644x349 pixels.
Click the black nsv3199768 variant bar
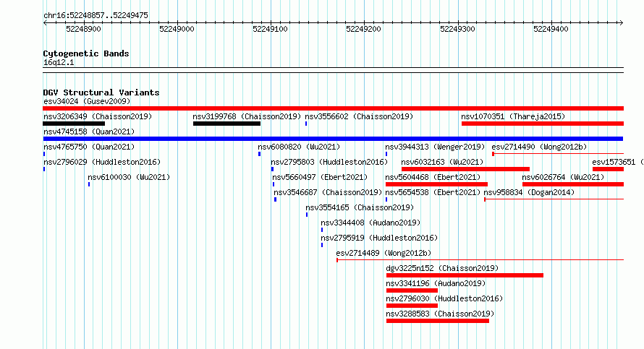coord(226,124)
